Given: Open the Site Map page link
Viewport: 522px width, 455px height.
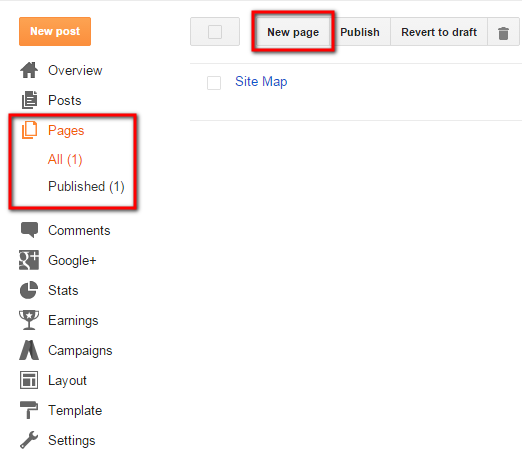Looking at the screenshot, I should click(261, 81).
